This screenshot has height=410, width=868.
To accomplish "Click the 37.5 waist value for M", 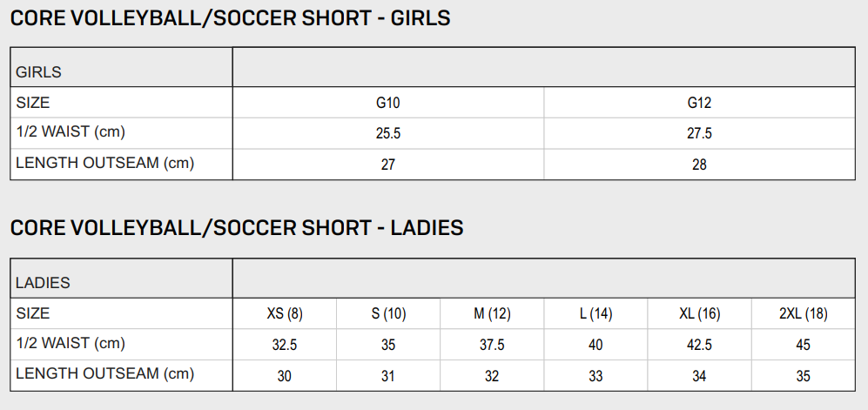I will (492, 345).
